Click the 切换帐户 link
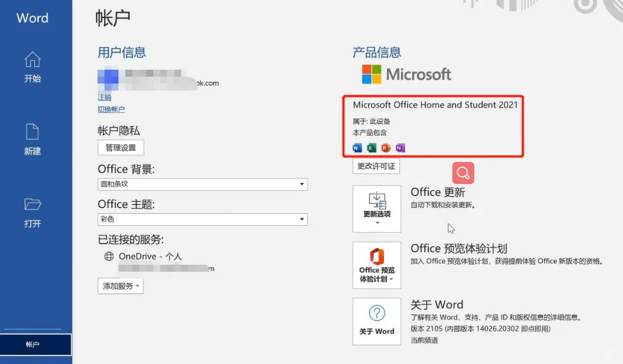 click(x=111, y=109)
